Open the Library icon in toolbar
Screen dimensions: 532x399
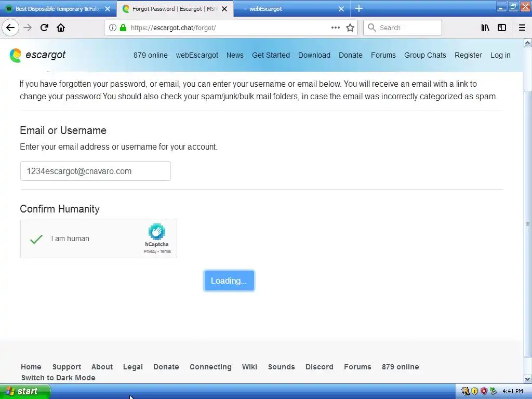485,28
